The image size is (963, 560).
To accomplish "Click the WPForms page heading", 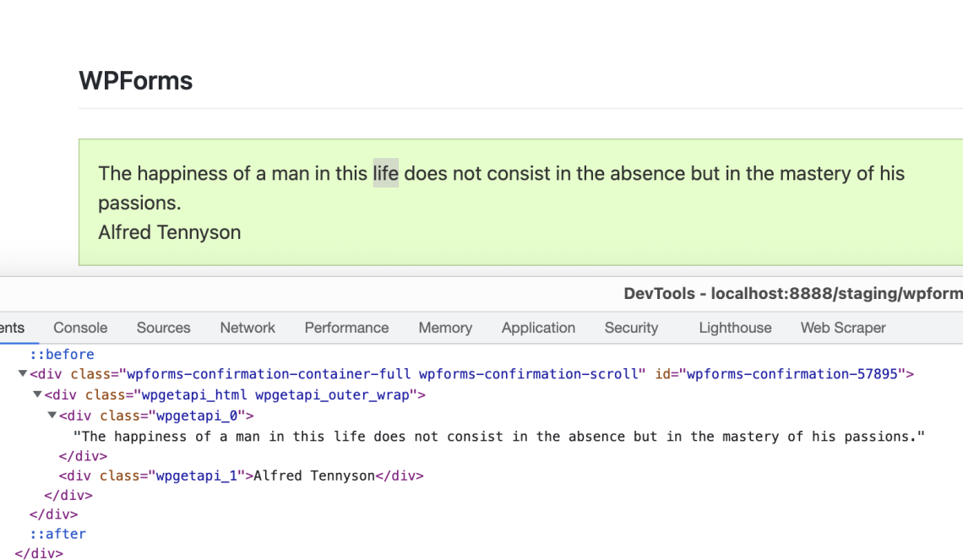I will coord(135,80).
